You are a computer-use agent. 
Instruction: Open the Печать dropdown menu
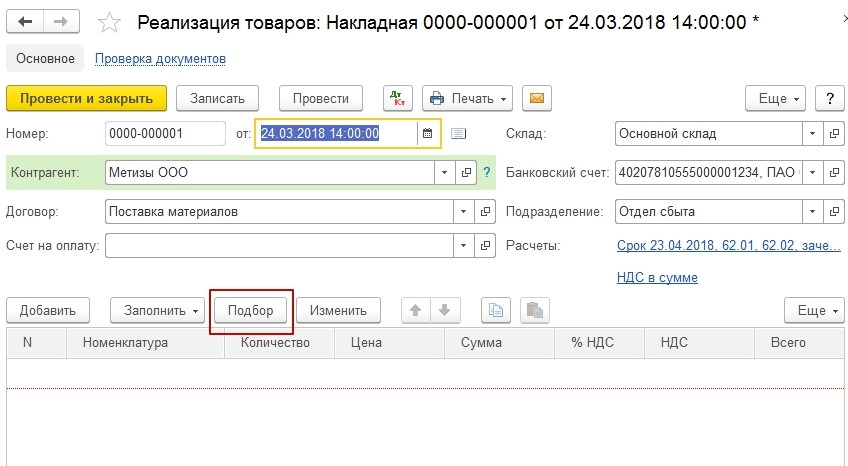[x=467, y=98]
